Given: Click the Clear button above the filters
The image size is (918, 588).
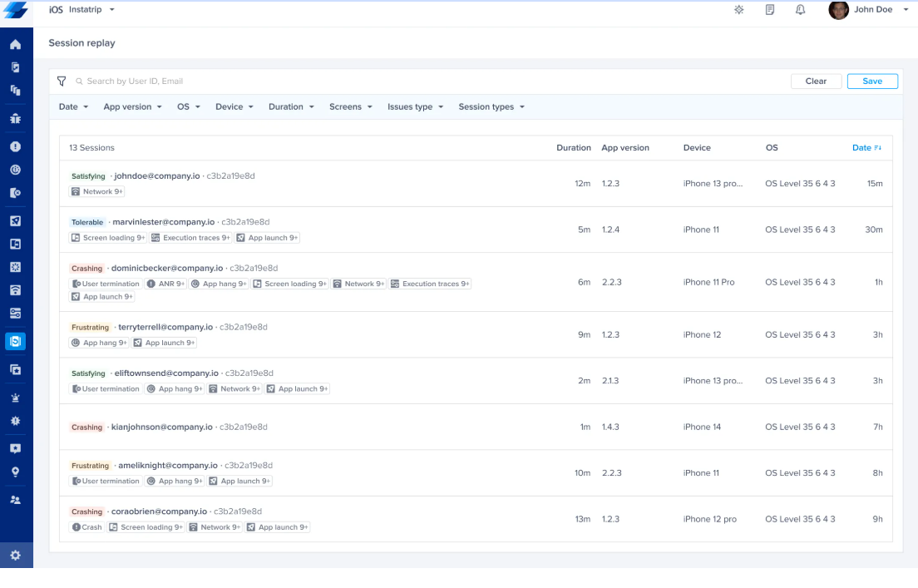Looking at the screenshot, I should 816,81.
